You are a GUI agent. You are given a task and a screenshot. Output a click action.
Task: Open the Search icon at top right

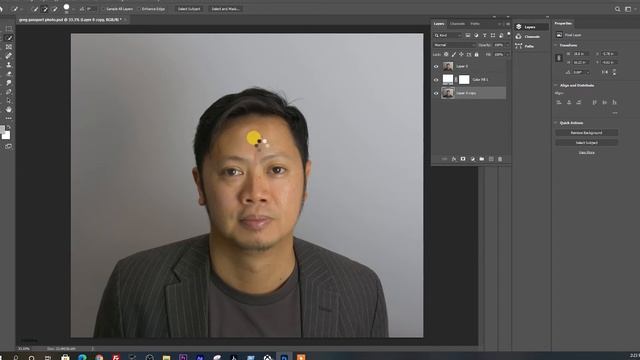coord(618,9)
